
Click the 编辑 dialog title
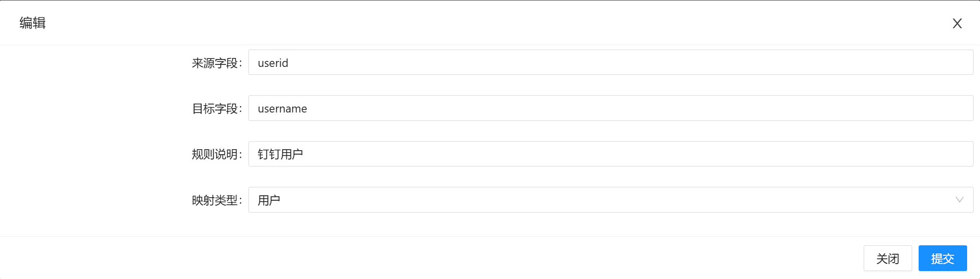coord(33,23)
